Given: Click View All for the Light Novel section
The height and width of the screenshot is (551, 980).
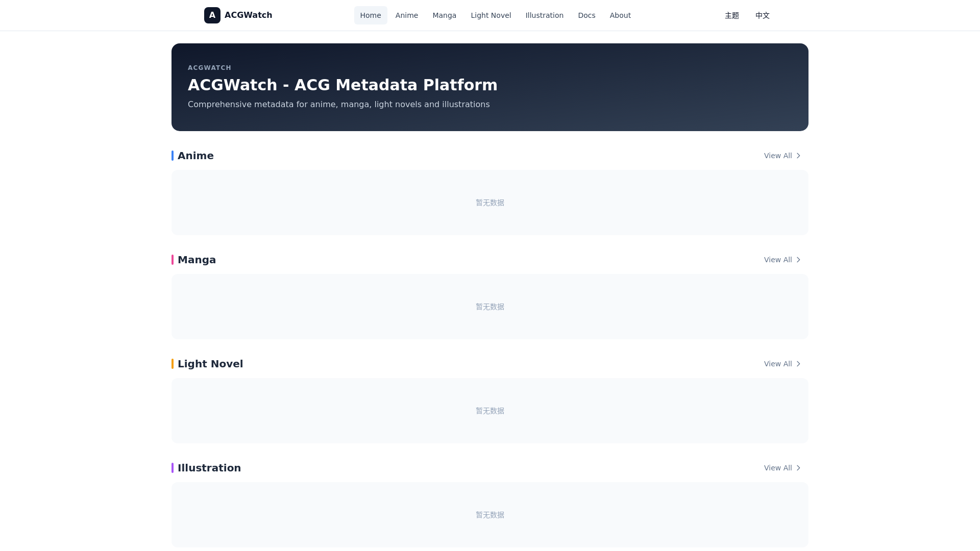Looking at the screenshot, I should click(783, 364).
